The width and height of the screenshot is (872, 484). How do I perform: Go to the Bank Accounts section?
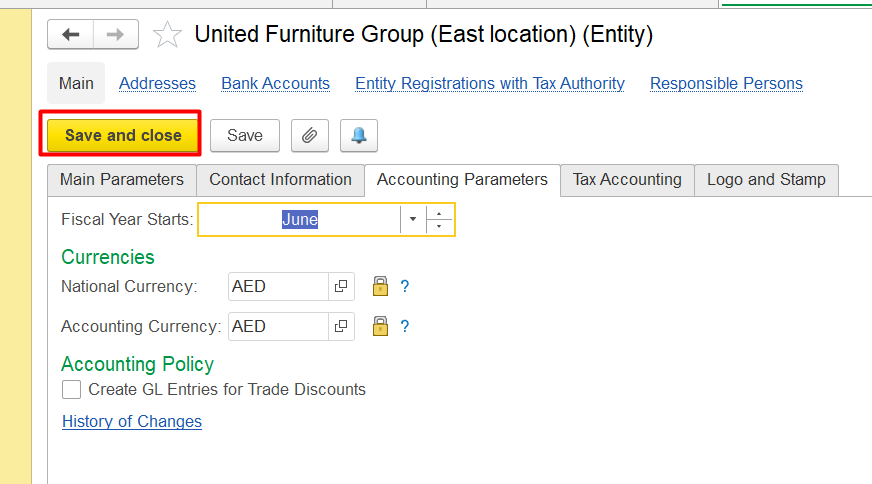pos(275,83)
